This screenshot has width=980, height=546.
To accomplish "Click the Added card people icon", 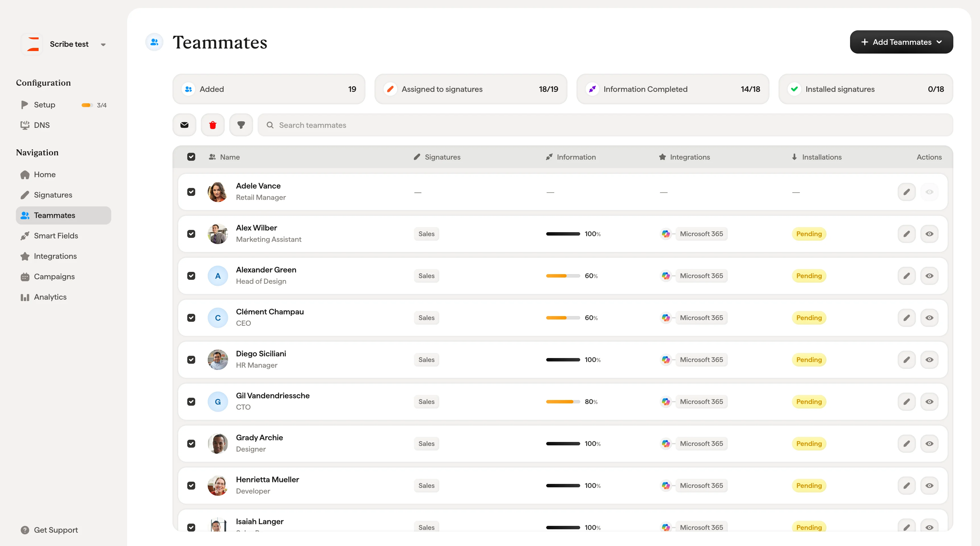I will tap(188, 89).
